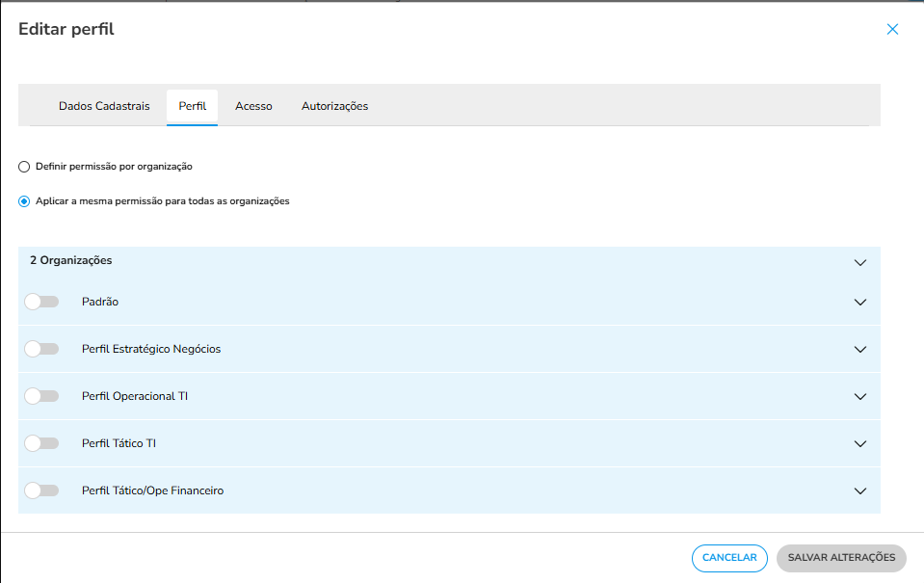Expand Perfil Operacional TI chevron
The width and height of the screenshot is (924, 583).
coord(859,397)
